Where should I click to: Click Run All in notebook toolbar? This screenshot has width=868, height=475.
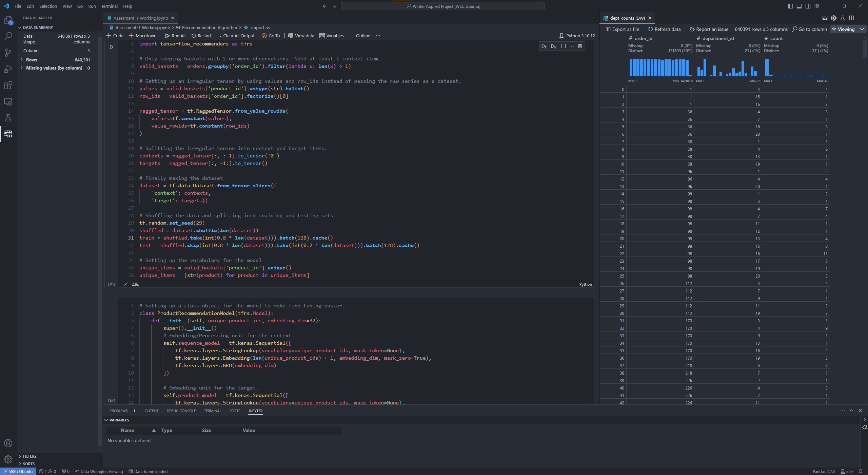click(175, 36)
